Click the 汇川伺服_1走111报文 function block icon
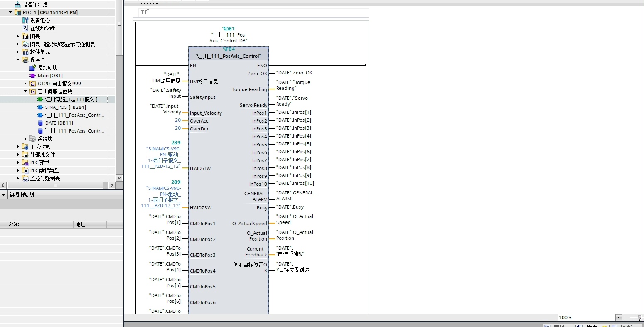This screenshot has height=327, width=644. (40, 99)
